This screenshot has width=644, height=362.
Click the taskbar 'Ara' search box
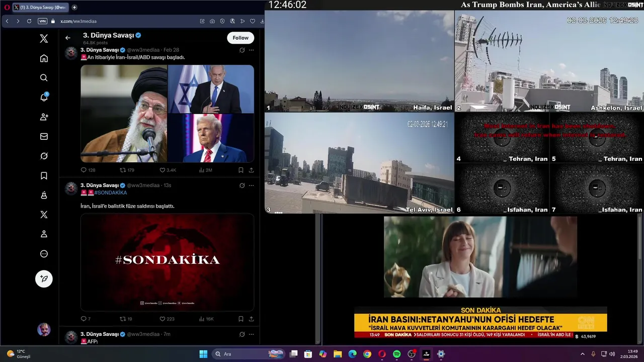click(248, 354)
